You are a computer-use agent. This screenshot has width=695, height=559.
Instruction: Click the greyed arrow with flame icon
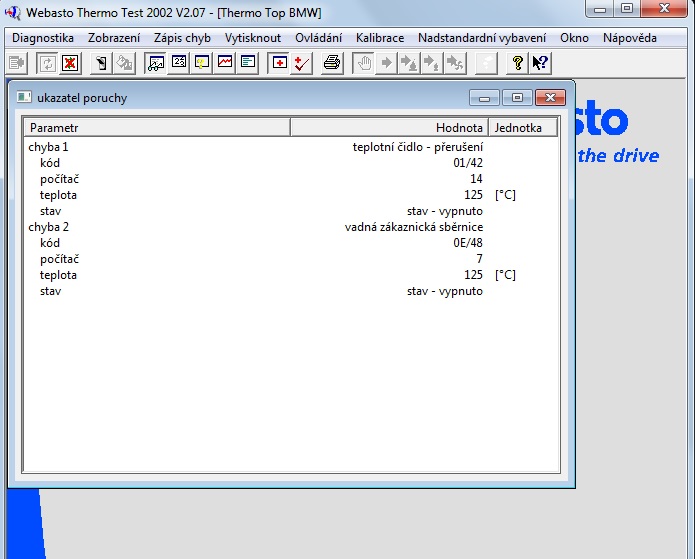point(410,63)
